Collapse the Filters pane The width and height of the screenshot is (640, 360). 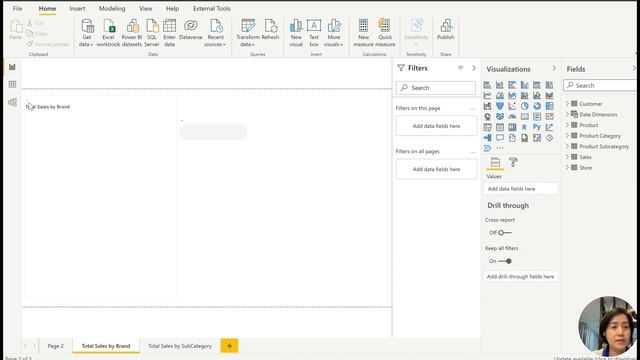click(473, 68)
